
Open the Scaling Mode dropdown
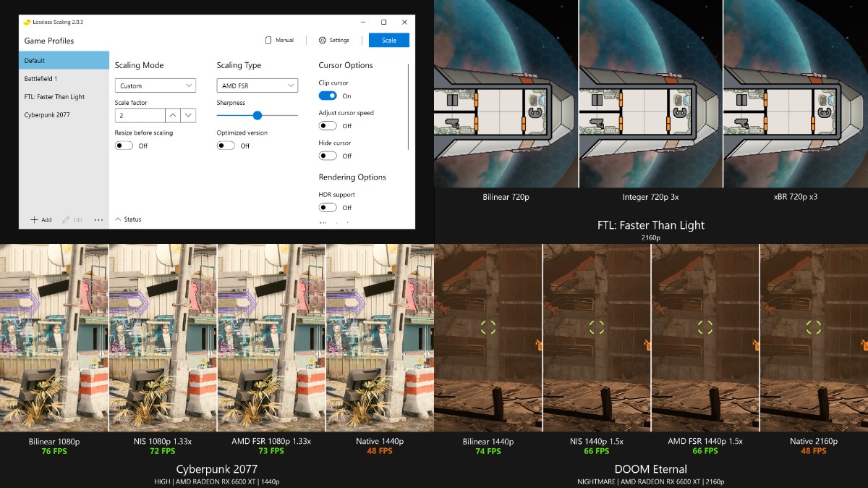(156, 85)
